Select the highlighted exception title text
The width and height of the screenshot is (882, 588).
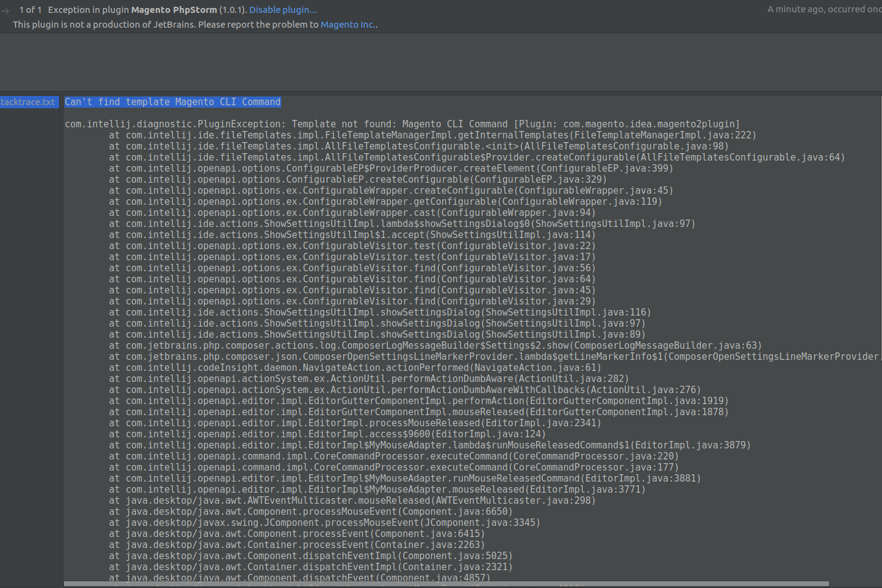tap(172, 101)
